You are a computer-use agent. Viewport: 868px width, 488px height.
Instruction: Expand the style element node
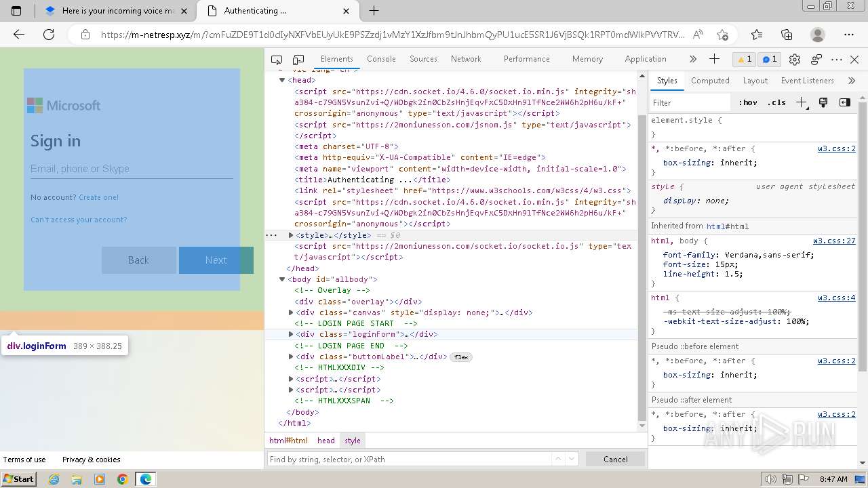coord(291,235)
